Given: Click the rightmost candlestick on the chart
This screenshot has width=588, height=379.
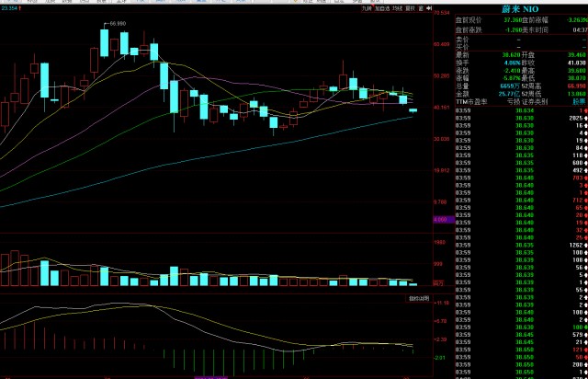Looking at the screenshot, I should pos(413,110).
